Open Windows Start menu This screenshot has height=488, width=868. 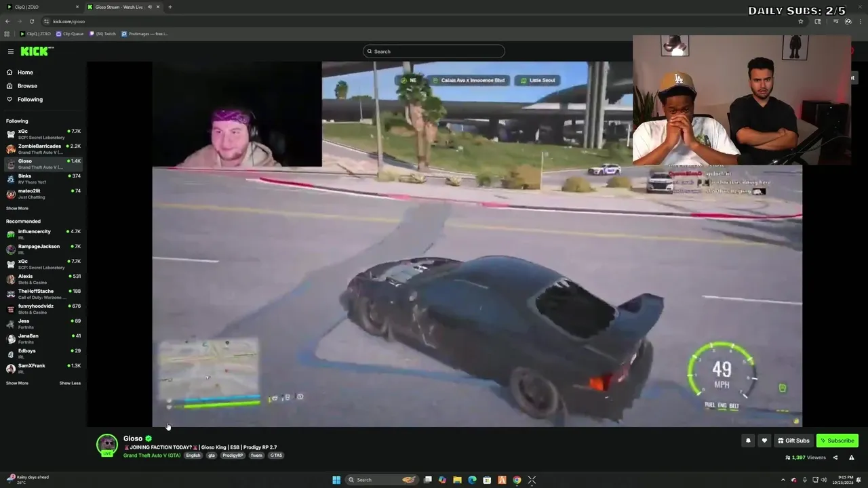(336, 480)
